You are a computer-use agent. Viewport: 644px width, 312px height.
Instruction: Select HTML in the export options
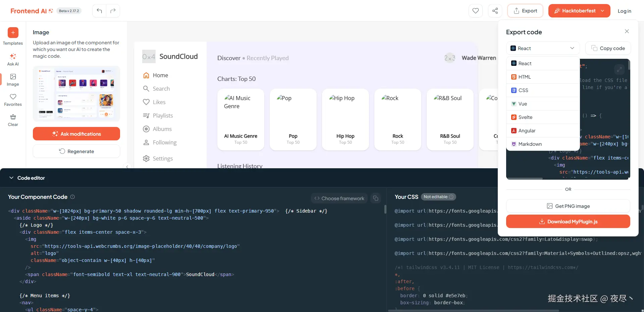543,77
